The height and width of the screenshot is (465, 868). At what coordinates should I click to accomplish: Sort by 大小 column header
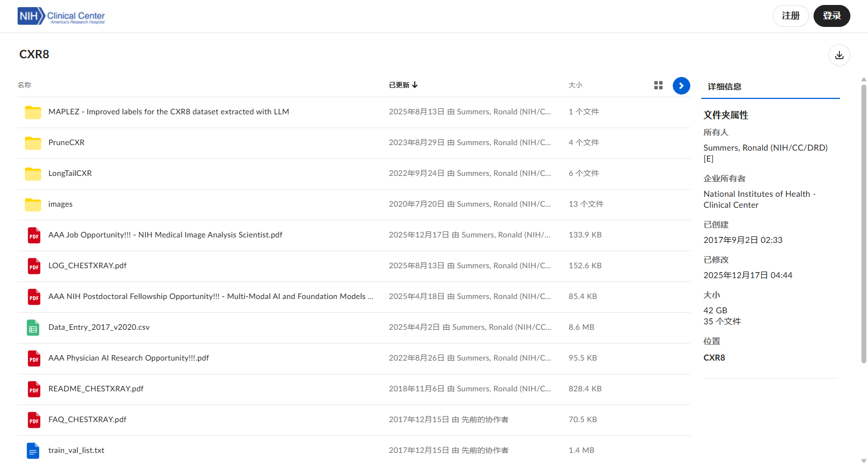click(575, 85)
